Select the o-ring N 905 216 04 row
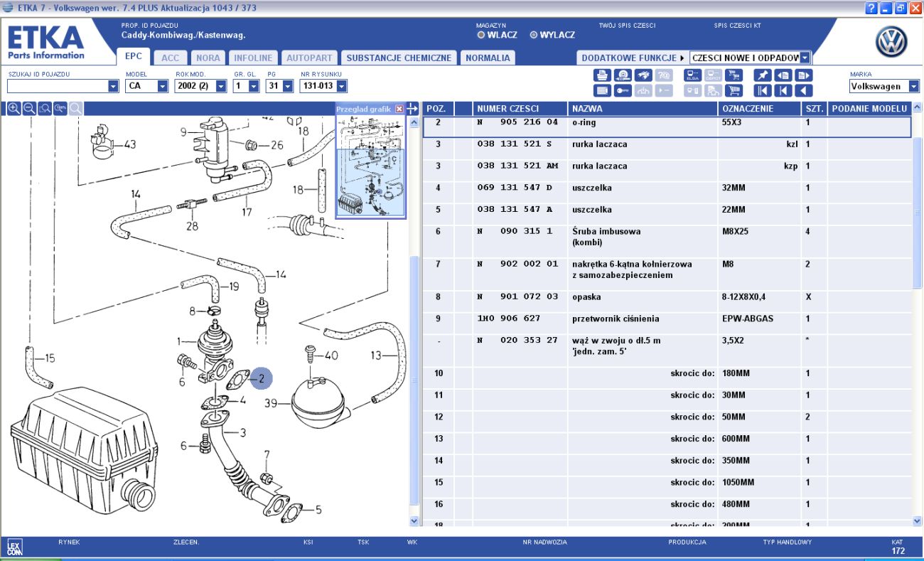The height and width of the screenshot is (561, 924). 667,126
